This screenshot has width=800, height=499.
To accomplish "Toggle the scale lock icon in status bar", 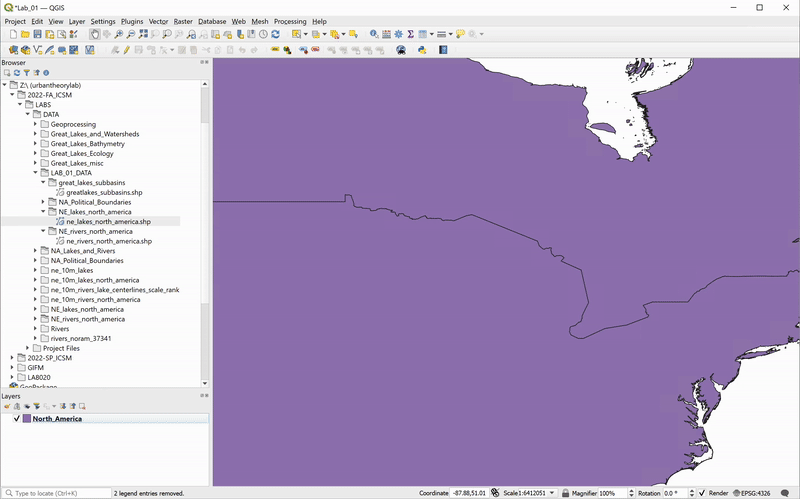I will [566, 493].
